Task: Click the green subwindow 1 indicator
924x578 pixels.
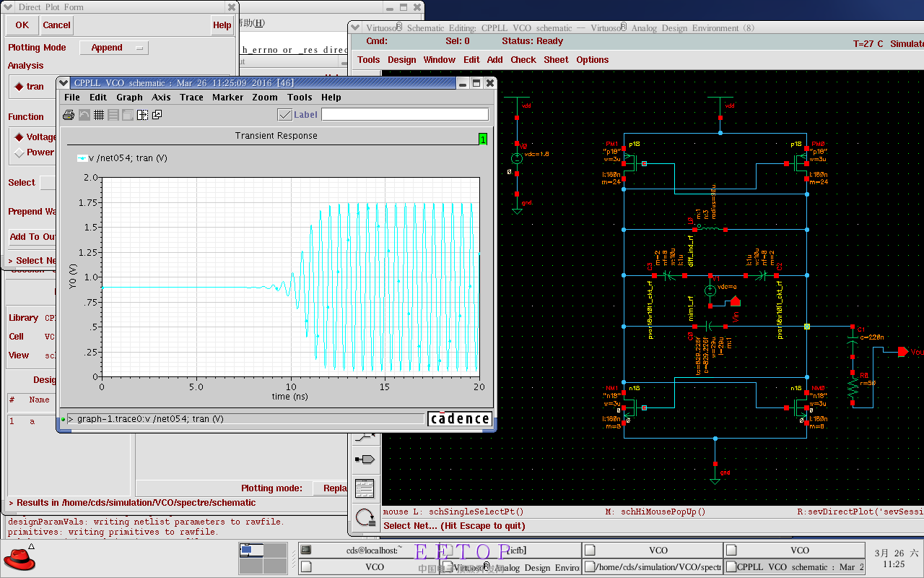Action: [x=482, y=139]
